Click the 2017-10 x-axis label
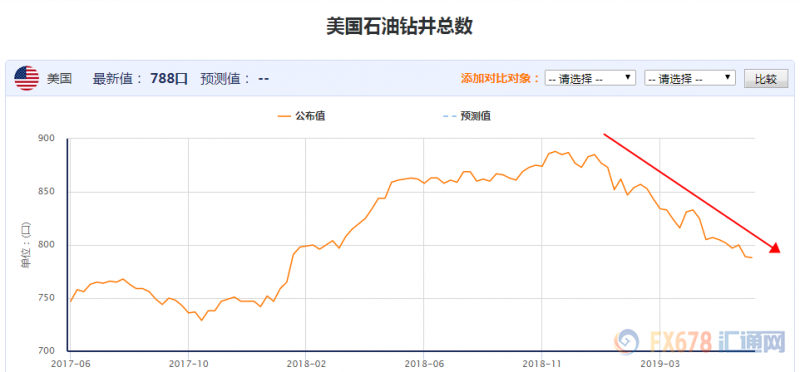The width and height of the screenshot is (800, 372). (x=188, y=364)
